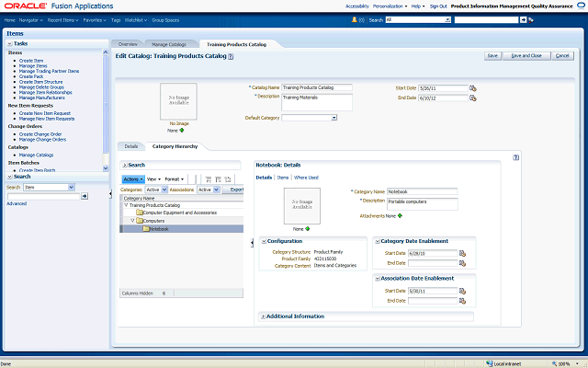Viewport: 588px width, 368px height.
Task: Open the Default Category dropdown
Action: point(334,118)
